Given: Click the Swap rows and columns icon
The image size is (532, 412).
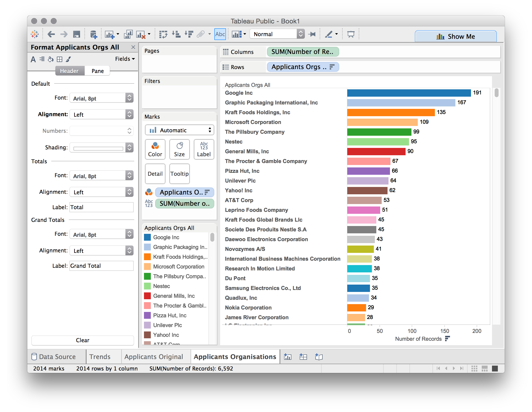Looking at the screenshot, I should [x=163, y=34].
